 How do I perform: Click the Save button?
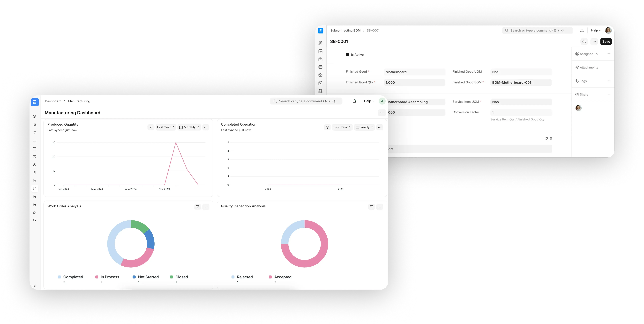[x=606, y=42]
